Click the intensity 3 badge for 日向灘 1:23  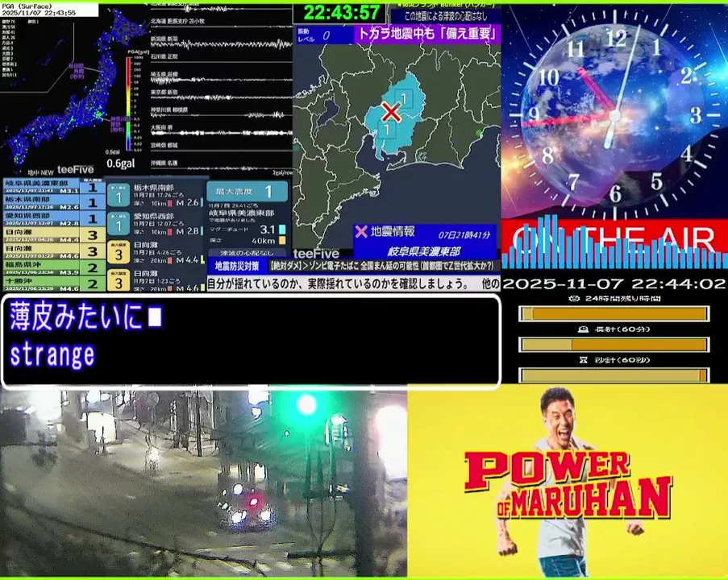[119, 280]
